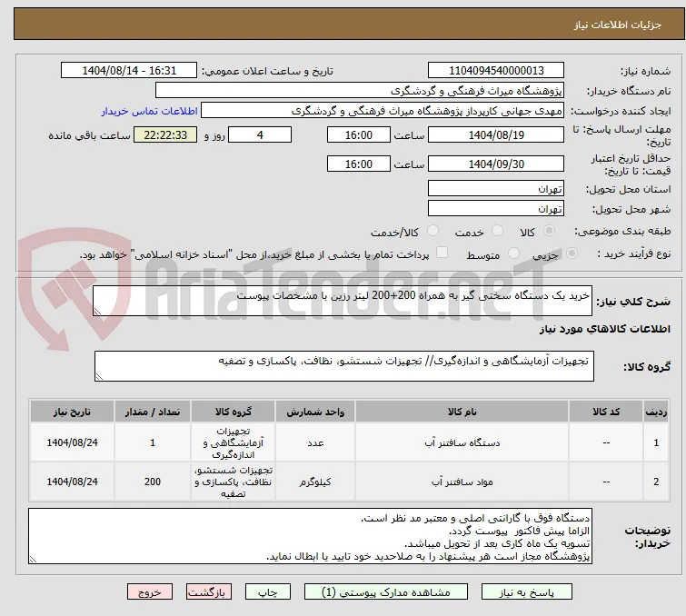Screen dimensions: 686x616
Task: Click the resize handle of توضیحات خریدار box
Action: point(34,559)
